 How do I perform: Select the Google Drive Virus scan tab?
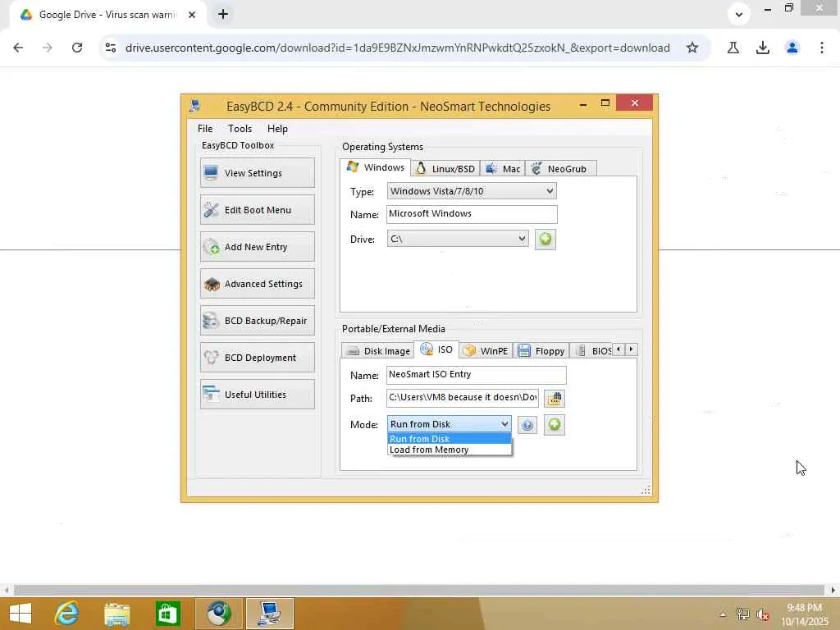(107, 15)
